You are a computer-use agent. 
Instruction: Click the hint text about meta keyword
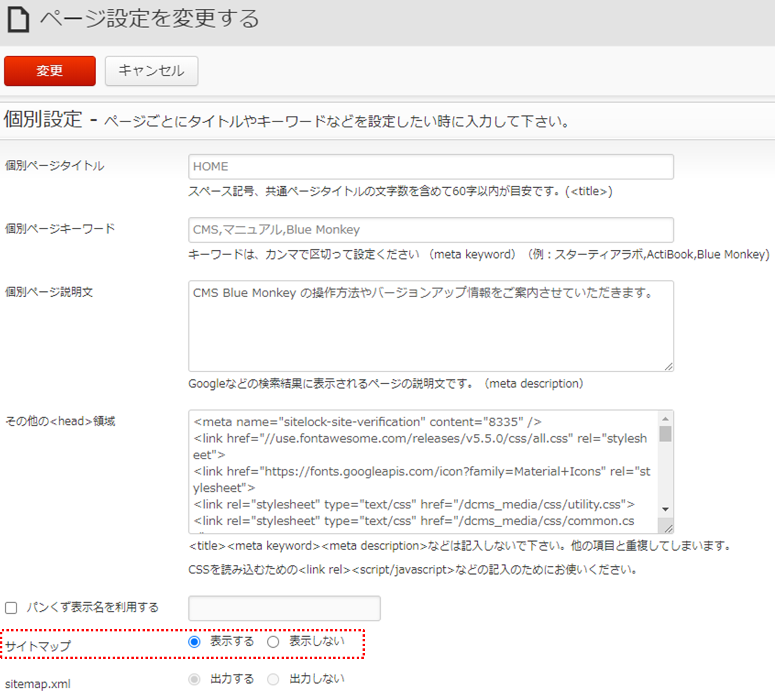(x=479, y=254)
